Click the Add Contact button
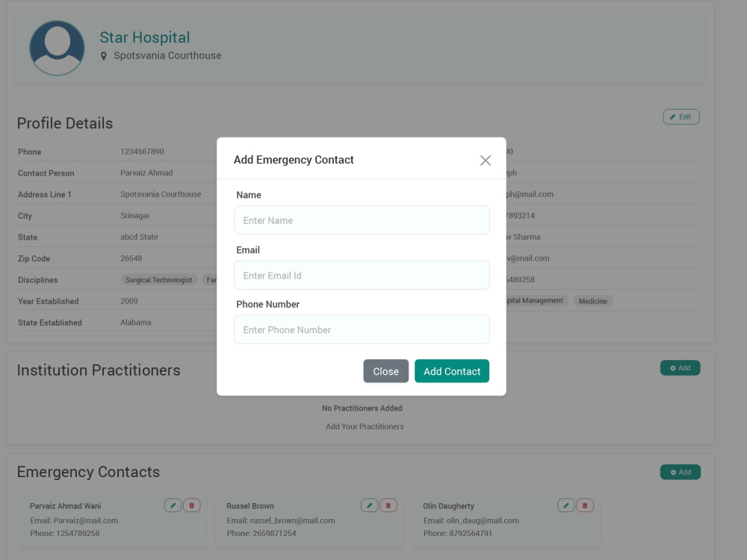 point(452,371)
